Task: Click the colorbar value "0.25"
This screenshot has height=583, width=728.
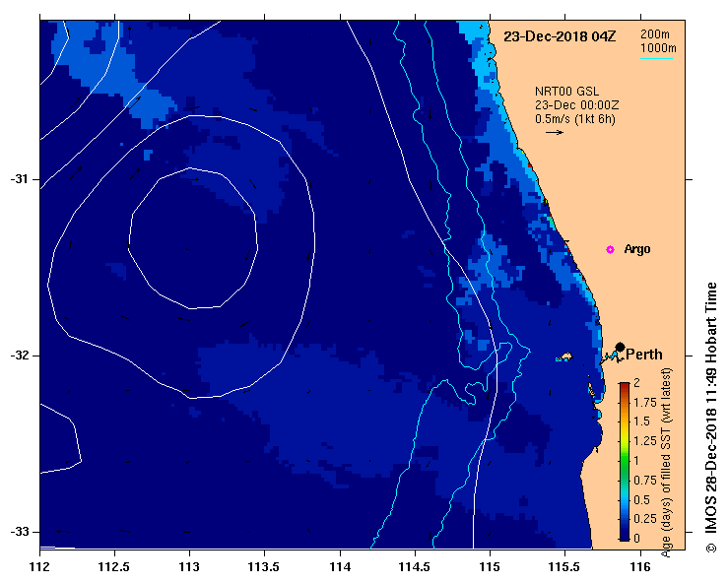Action: pyautogui.click(x=645, y=519)
